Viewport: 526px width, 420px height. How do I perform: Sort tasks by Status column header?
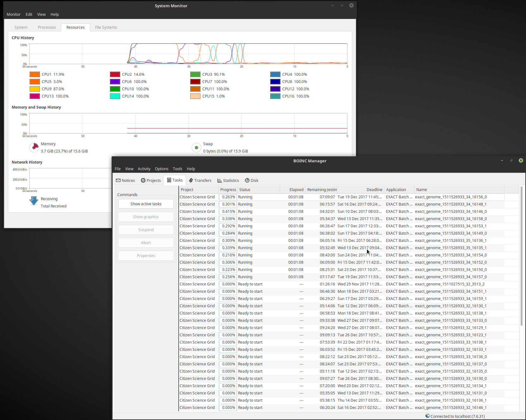[x=259, y=190]
